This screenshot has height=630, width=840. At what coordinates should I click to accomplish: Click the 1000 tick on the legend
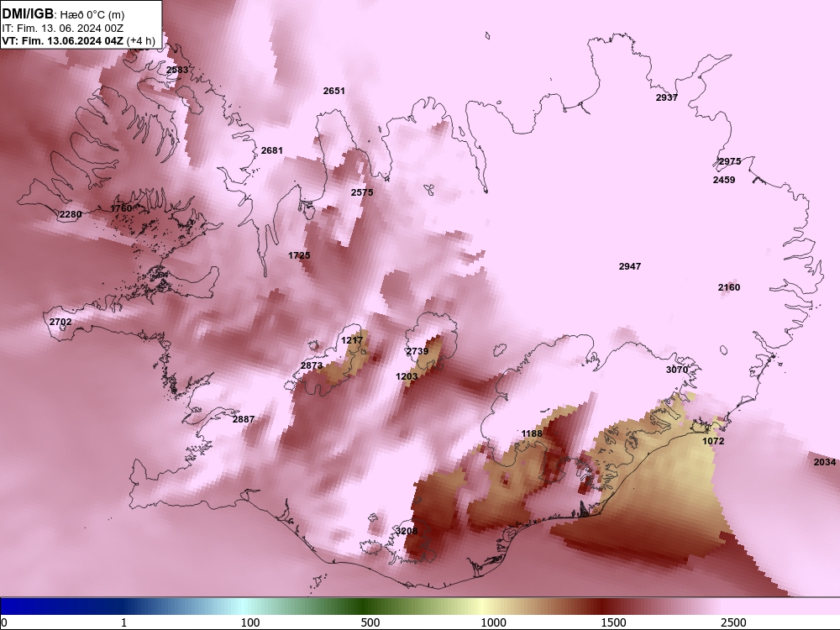(493, 622)
